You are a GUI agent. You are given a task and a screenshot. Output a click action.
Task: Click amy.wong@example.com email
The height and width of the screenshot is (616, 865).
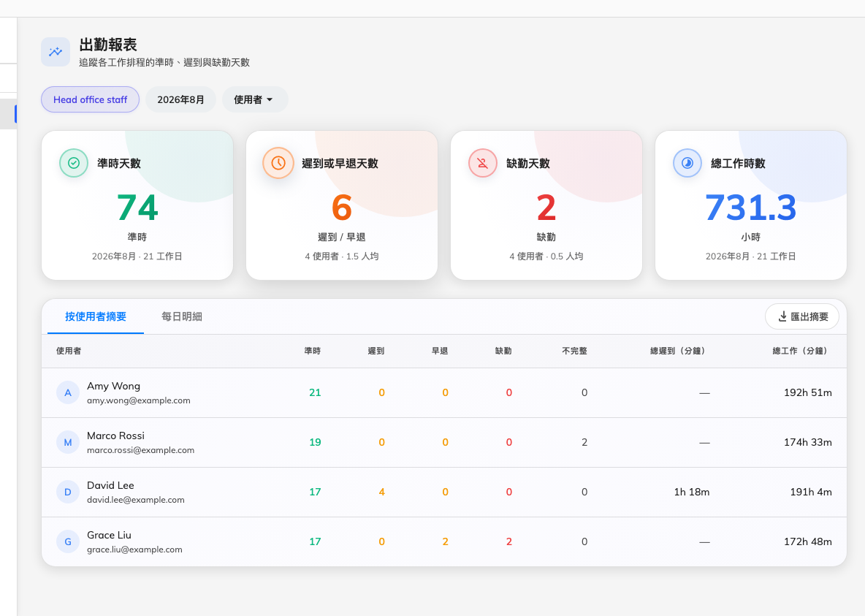point(139,400)
